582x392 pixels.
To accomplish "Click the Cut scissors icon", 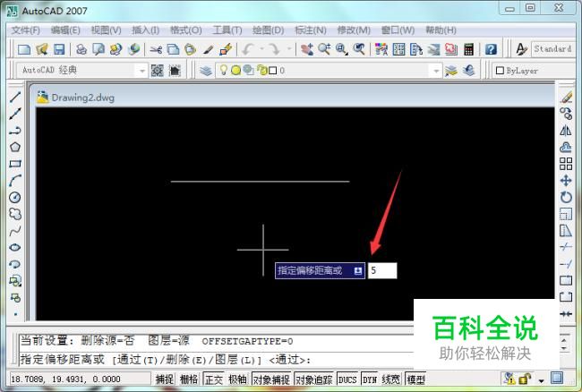I will (x=156, y=49).
